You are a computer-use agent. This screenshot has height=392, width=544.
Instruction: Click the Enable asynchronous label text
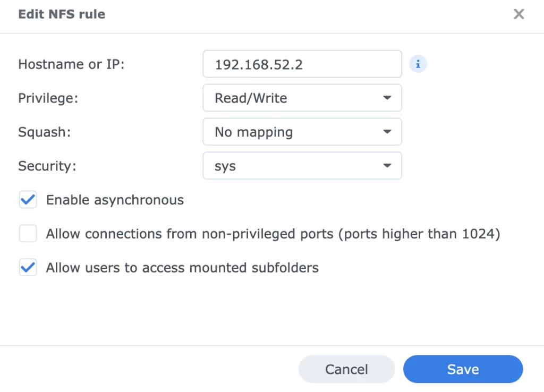point(115,200)
